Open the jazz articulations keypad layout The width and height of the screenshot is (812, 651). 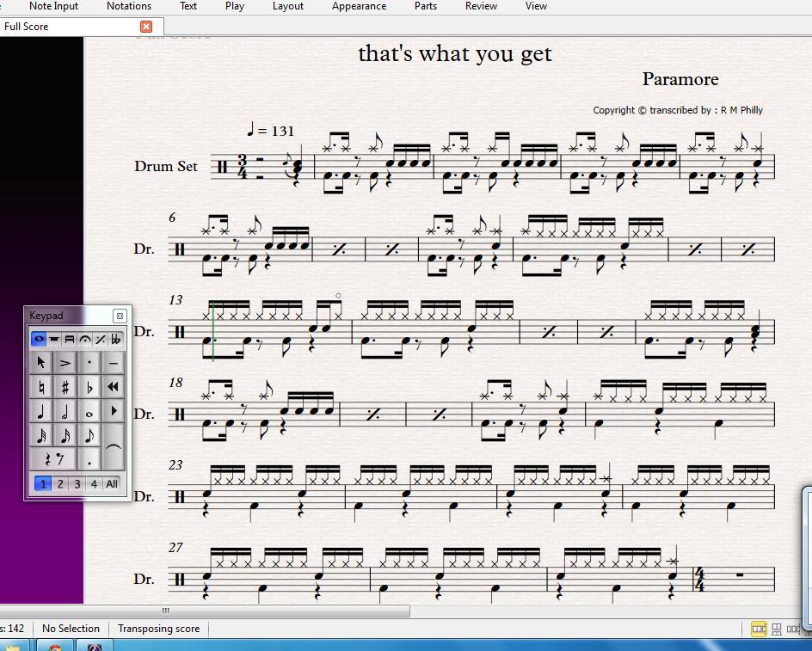101,339
